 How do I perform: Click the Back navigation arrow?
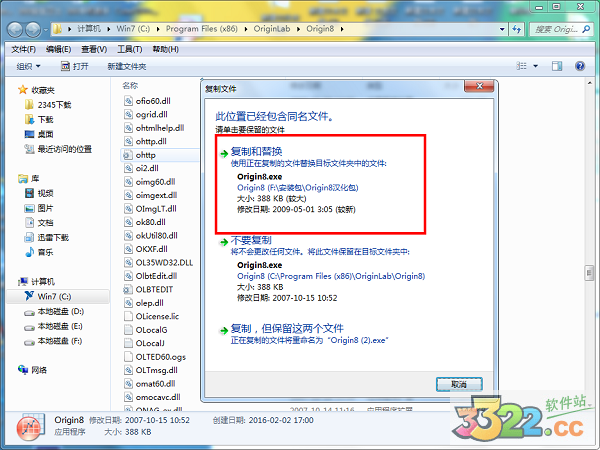15,30
